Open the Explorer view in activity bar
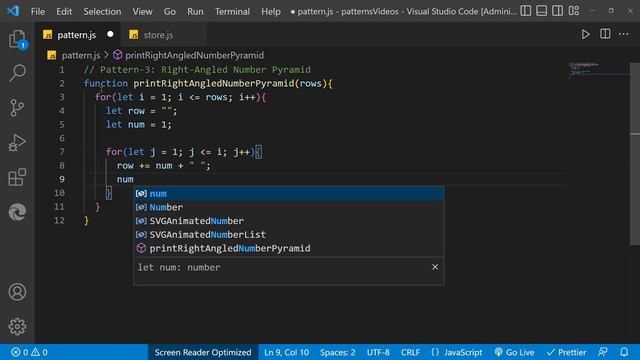 tap(17, 39)
